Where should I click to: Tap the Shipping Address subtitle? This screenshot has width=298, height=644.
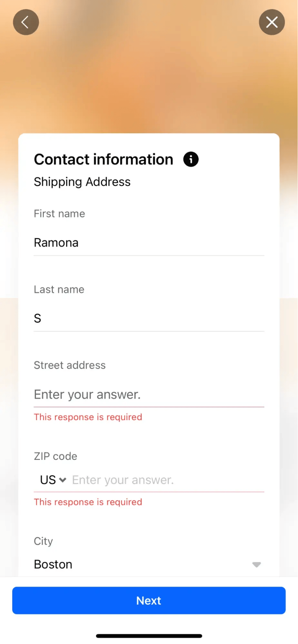(82, 182)
